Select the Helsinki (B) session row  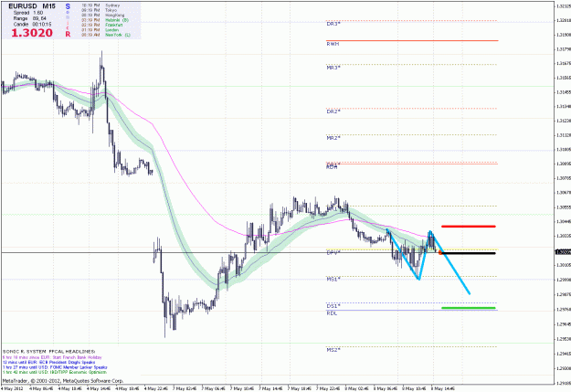click(105, 20)
